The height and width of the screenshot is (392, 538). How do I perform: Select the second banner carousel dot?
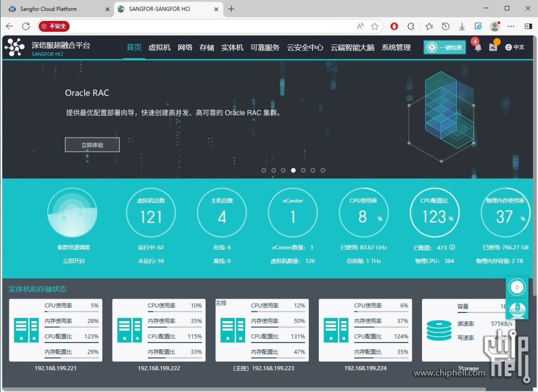tap(274, 170)
